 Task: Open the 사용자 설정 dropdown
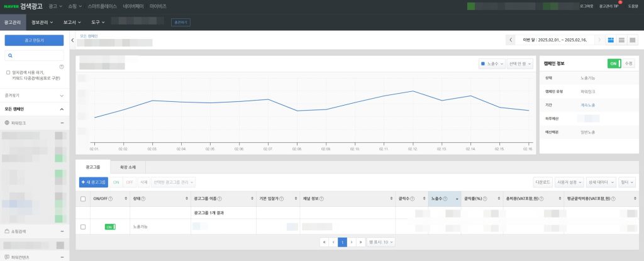click(x=569, y=182)
